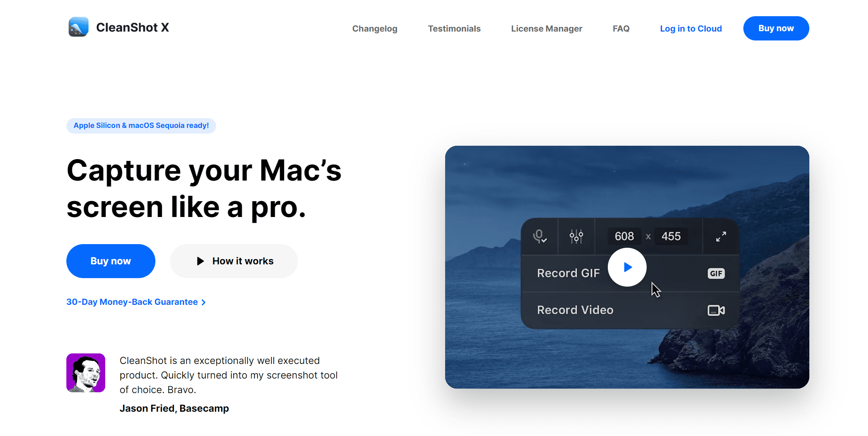The width and height of the screenshot is (868, 436).
Task: Click Jason Fried's avatar image
Action: click(x=86, y=373)
